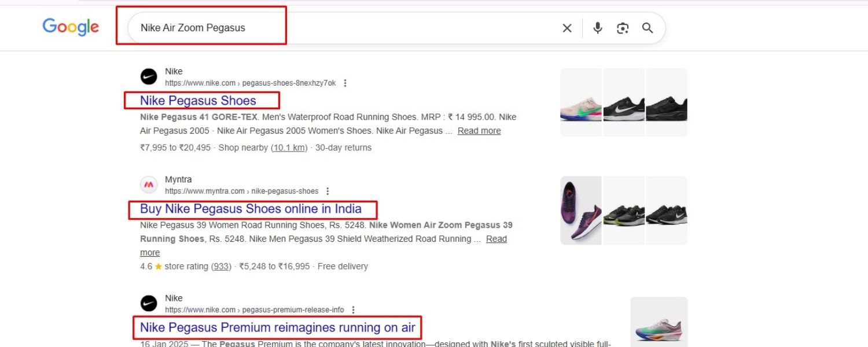Screen dimensions: 868x347
Task: Open the Nike Pegasus Shoes result
Action: pyautogui.click(x=198, y=100)
